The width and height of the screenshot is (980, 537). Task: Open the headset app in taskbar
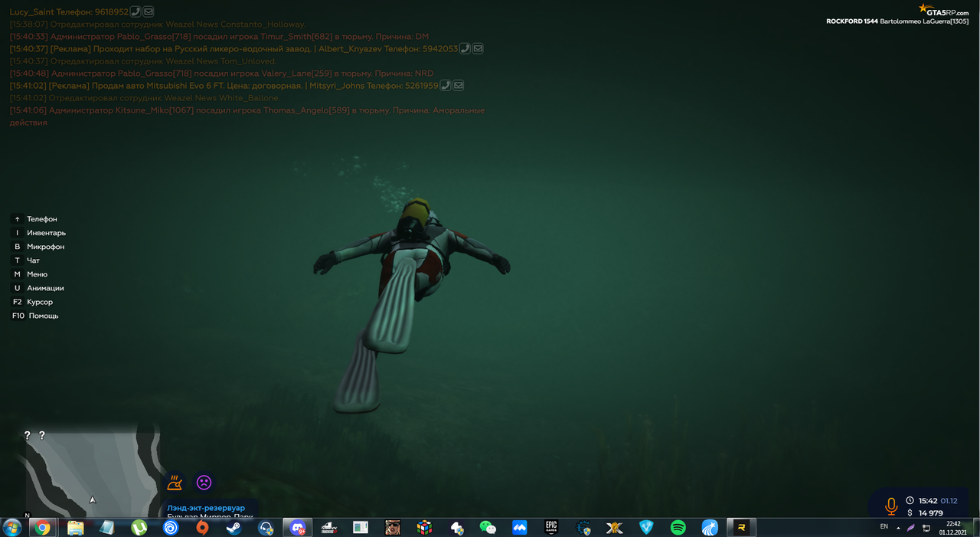[x=266, y=527]
